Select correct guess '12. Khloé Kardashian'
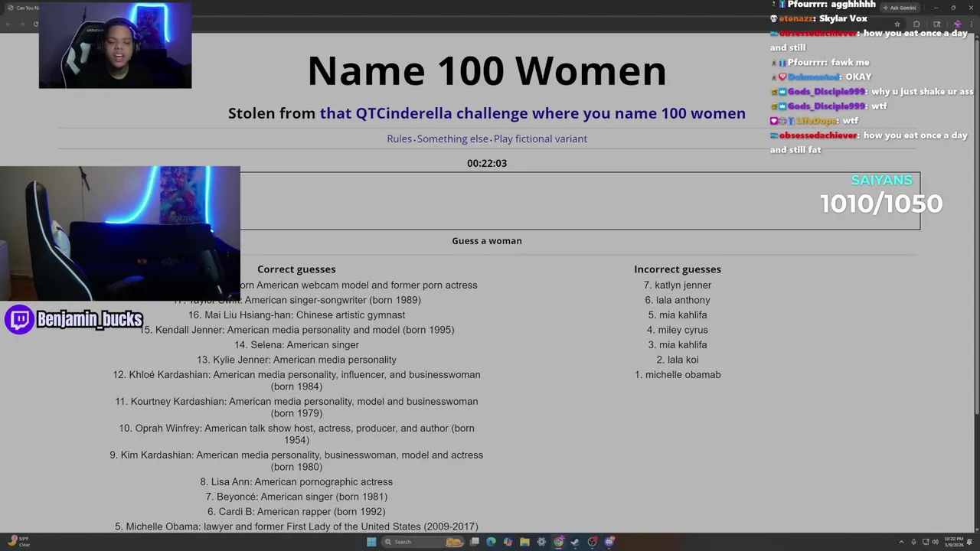The height and width of the screenshot is (551, 980). [x=297, y=380]
